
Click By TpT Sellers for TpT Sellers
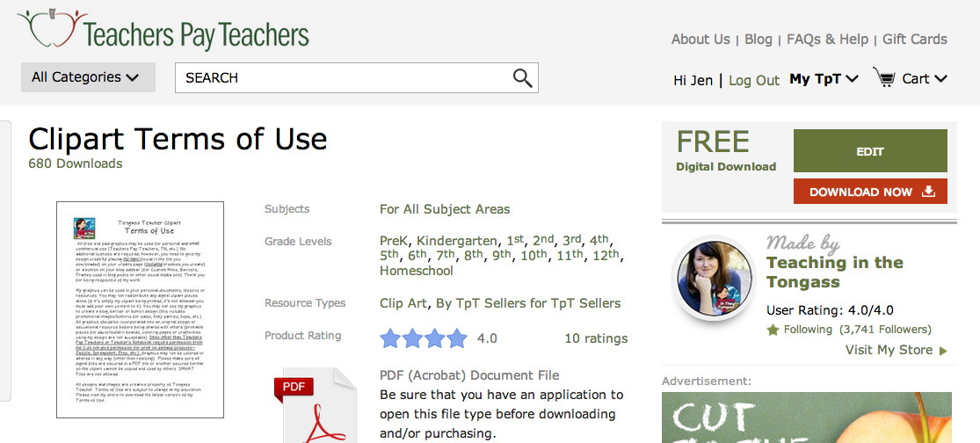528,303
